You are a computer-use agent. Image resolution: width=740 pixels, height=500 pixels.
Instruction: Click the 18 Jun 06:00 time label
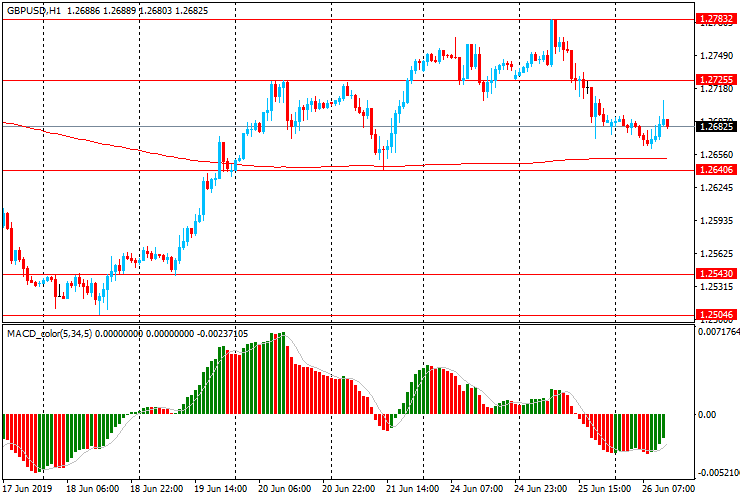coord(92,488)
